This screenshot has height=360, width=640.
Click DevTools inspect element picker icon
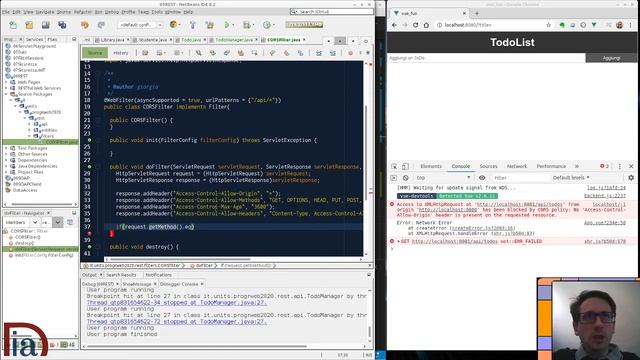[x=394, y=167]
